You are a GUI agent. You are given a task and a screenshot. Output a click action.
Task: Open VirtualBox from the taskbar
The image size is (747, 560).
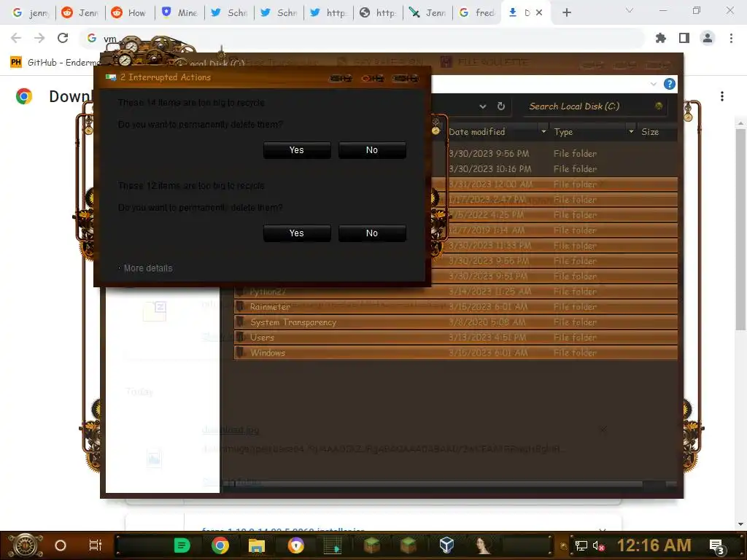tap(446, 545)
